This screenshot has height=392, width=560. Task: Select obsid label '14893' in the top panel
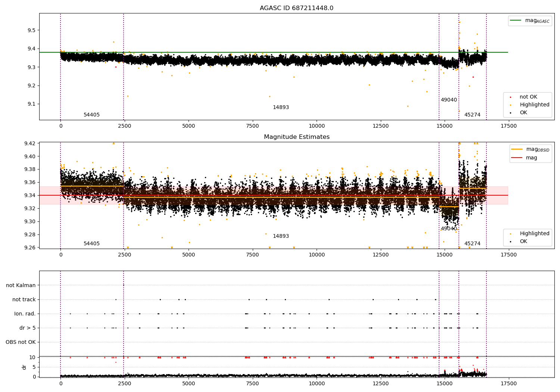tap(281, 108)
